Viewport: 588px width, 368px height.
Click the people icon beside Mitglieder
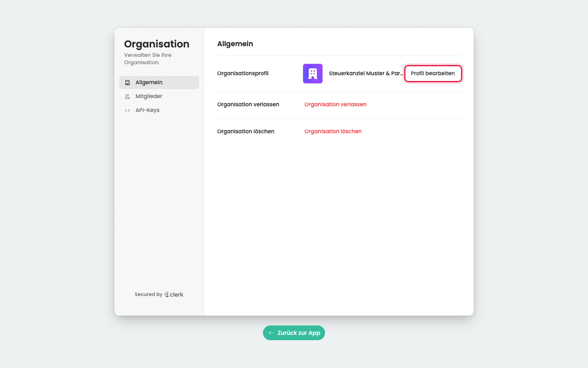tap(127, 96)
